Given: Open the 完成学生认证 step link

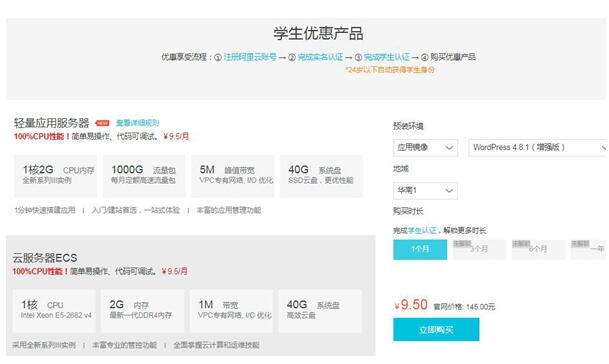Looking at the screenshot, I should (x=387, y=57).
